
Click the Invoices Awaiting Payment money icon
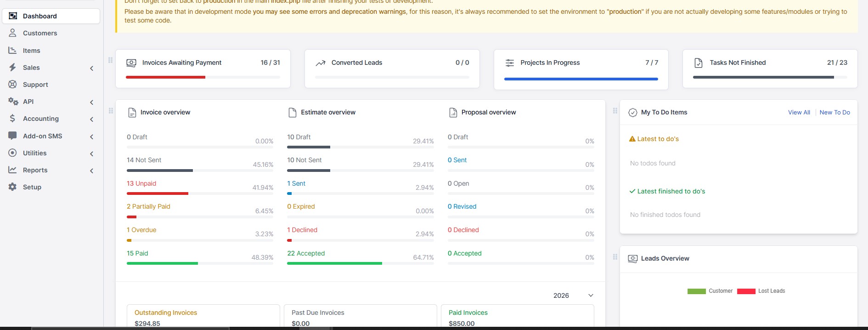[131, 63]
